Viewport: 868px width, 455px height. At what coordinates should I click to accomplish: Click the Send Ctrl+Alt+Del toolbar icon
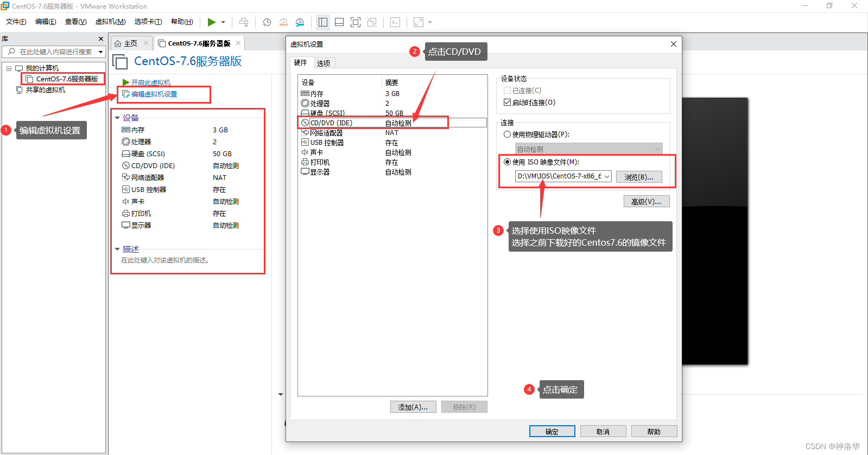pyautogui.click(x=244, y=22)
